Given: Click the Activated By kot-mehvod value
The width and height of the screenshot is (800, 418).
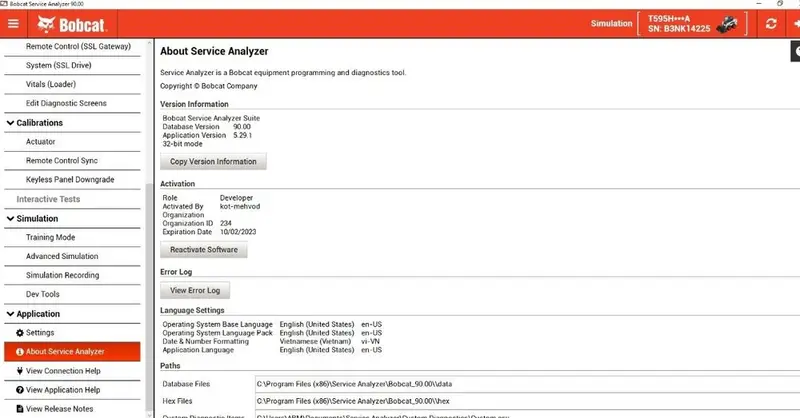Looking at the screenshot, I should point(240,206).
